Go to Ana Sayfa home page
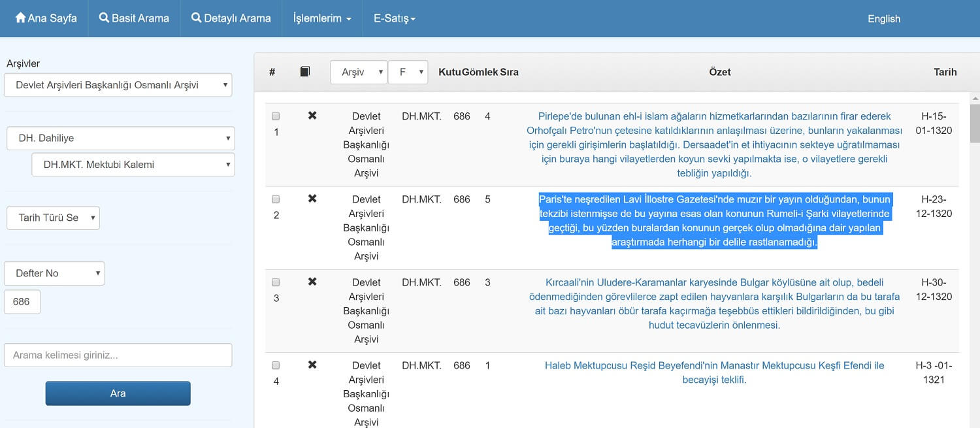 click(x=46, y=18)
